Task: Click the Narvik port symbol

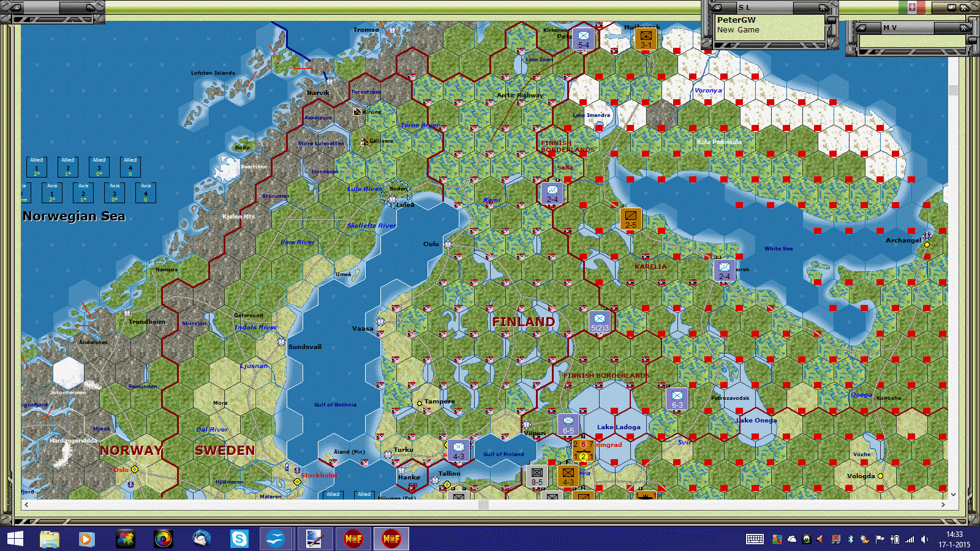Action: [x=330, y=81]
